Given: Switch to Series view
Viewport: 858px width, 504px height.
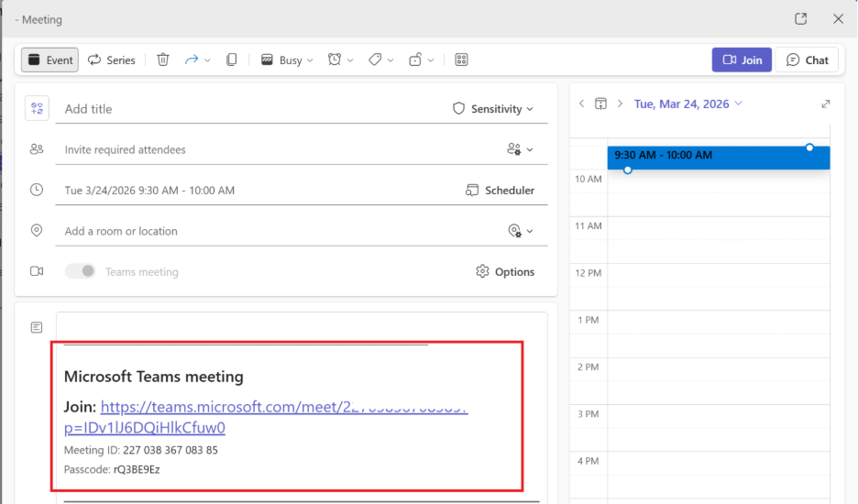Looking at the screenshot, I should [x=112, y=60].
